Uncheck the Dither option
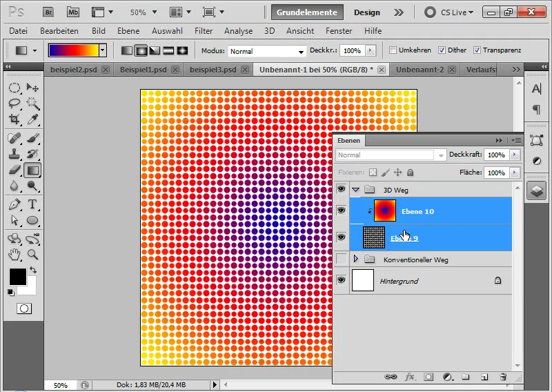The image size is (552, 392). pos(442,50)
